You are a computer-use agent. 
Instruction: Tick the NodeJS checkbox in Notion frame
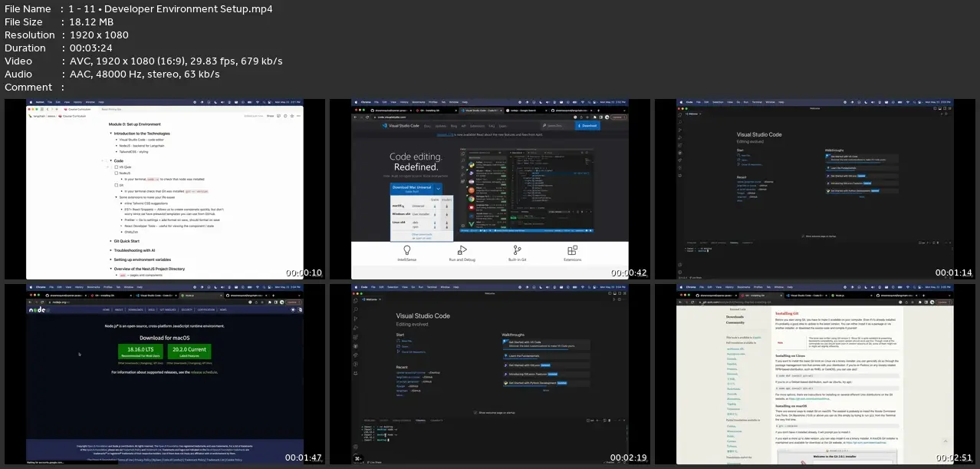click(x=116, y=173)
